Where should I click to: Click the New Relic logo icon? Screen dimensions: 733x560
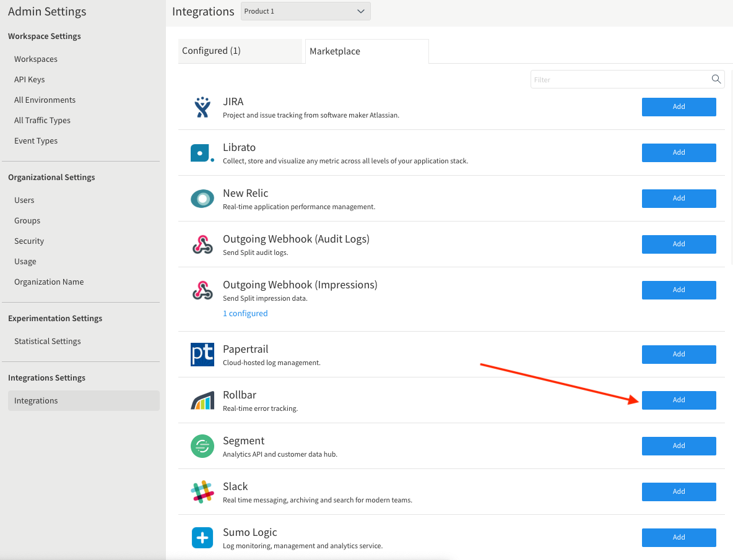click(x=202, y=199)
